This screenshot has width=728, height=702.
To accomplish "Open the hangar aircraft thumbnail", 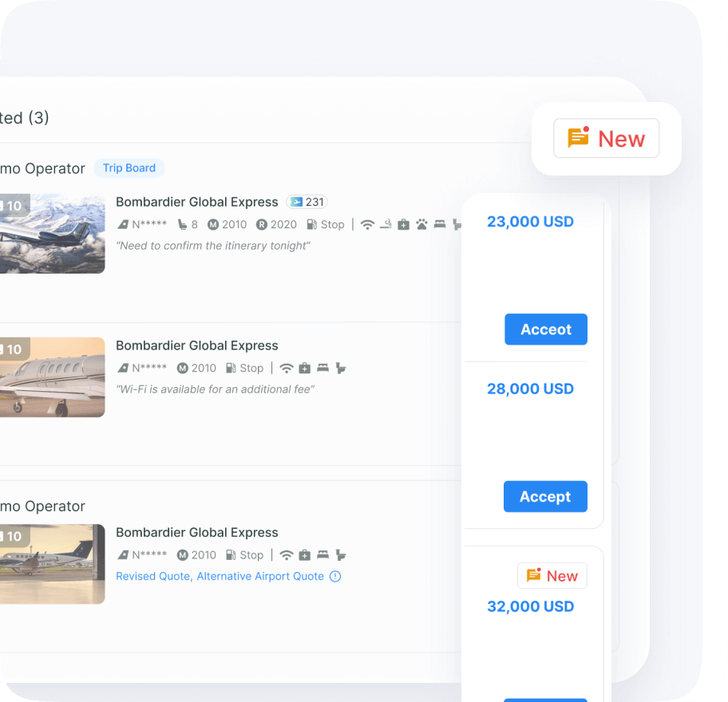I will click(x=53, y=564).
